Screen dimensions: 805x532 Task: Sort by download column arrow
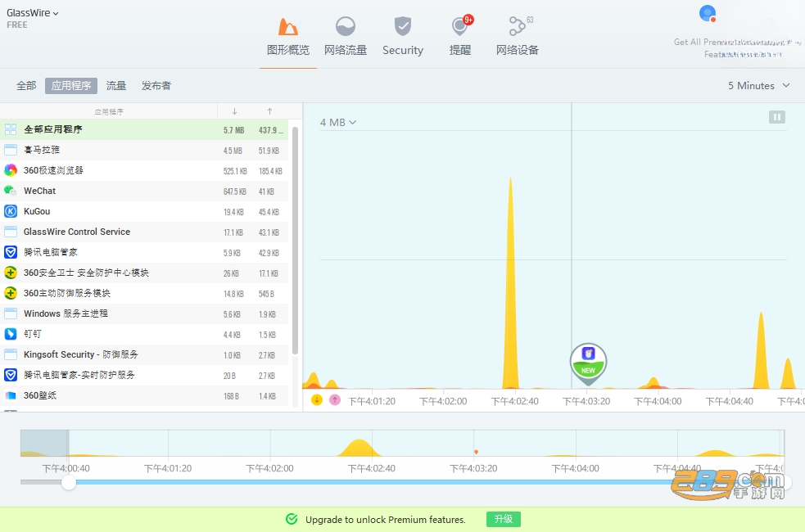[x=234, y=111]
